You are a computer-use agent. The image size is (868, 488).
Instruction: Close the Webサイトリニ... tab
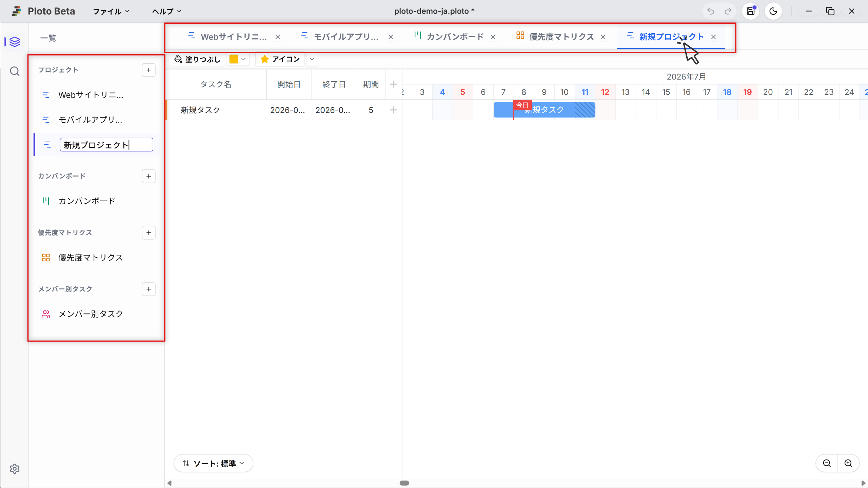coord(278,37)
